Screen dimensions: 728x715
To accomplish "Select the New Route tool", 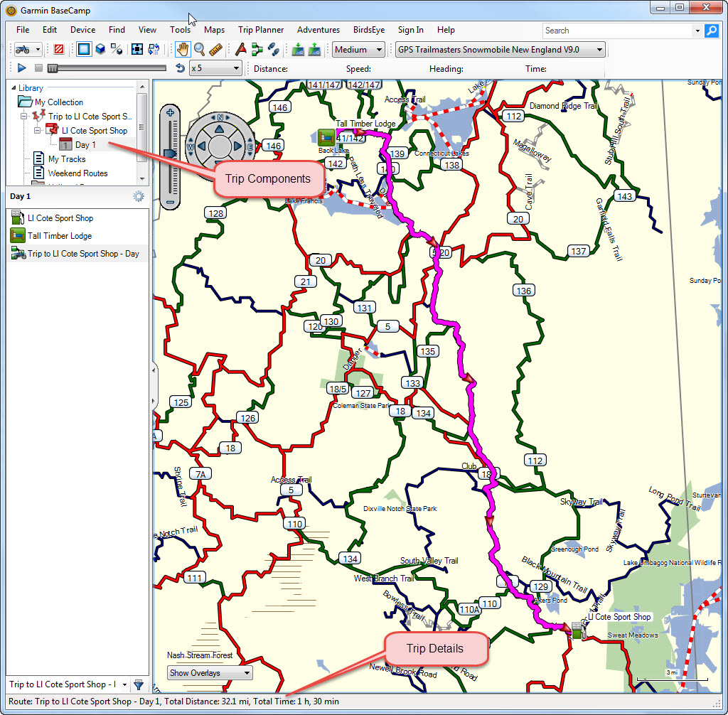I will tap(257, 49).
